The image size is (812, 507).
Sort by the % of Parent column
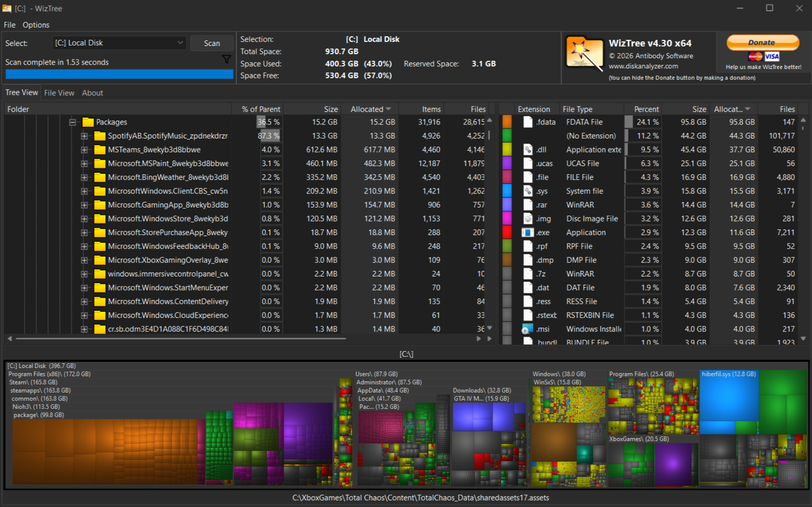pos(258,109)
